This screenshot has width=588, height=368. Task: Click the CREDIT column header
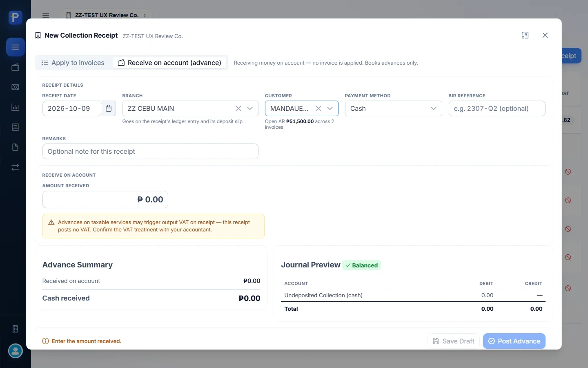click(533, 283)
